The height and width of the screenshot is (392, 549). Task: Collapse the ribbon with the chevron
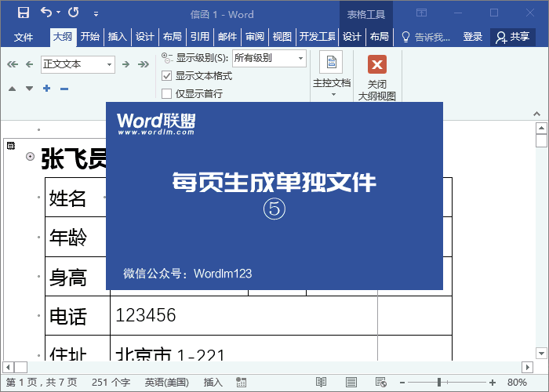click(x=536, y=114)
